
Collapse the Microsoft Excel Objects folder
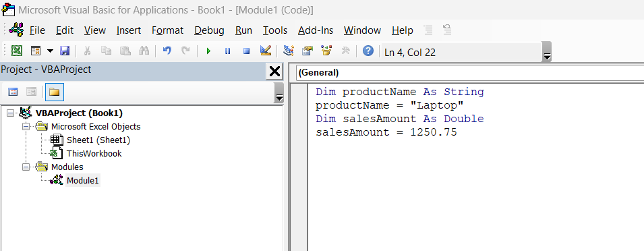(26, 127)
